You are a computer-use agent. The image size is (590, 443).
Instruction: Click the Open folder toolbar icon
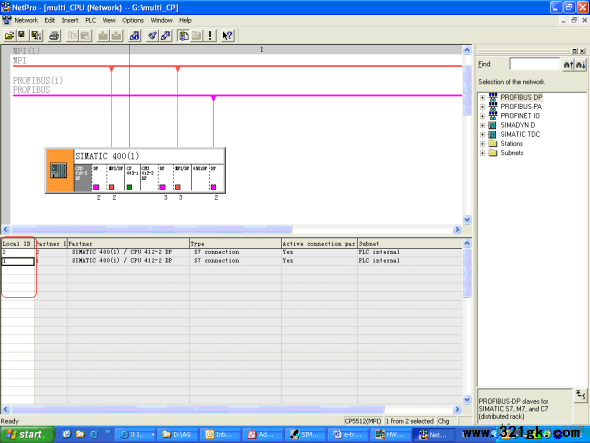9,36
